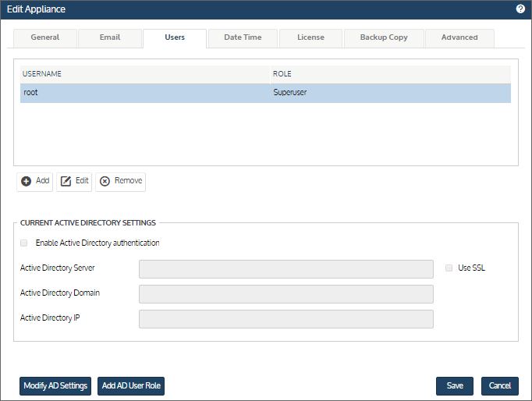Open the License tab
532x401 pixels.
310,37
